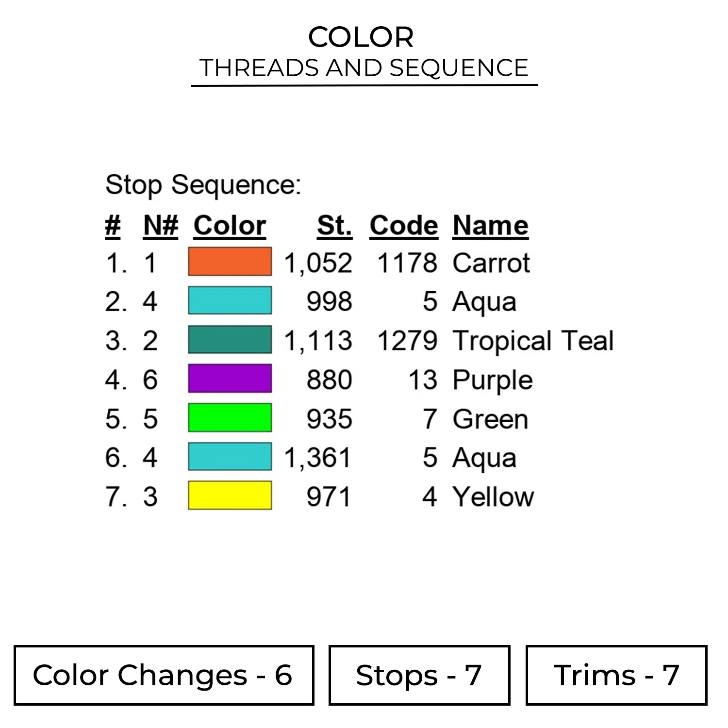This screenshot has width=728, height=728.
Task: Click the Name column header
Action: tap(490, 226)
